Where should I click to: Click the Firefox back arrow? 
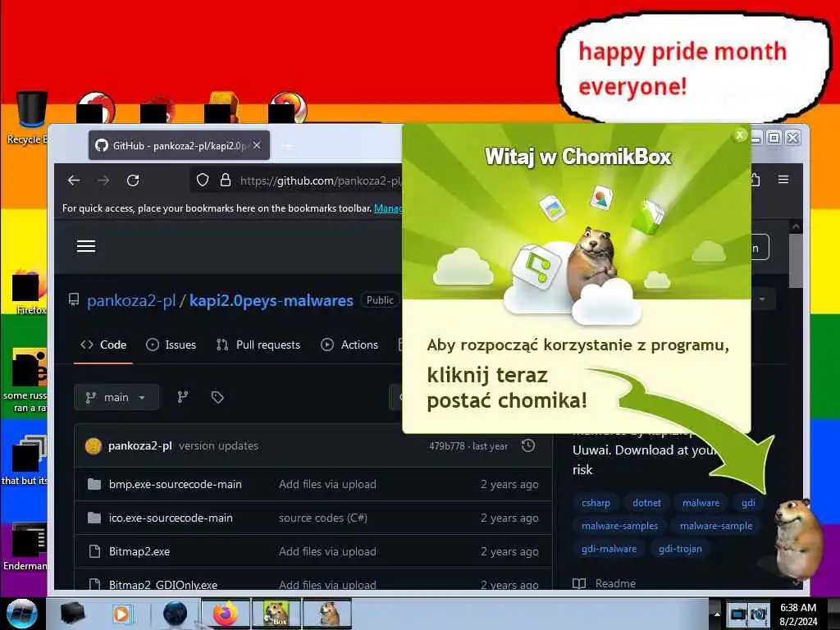coord(74,180)
